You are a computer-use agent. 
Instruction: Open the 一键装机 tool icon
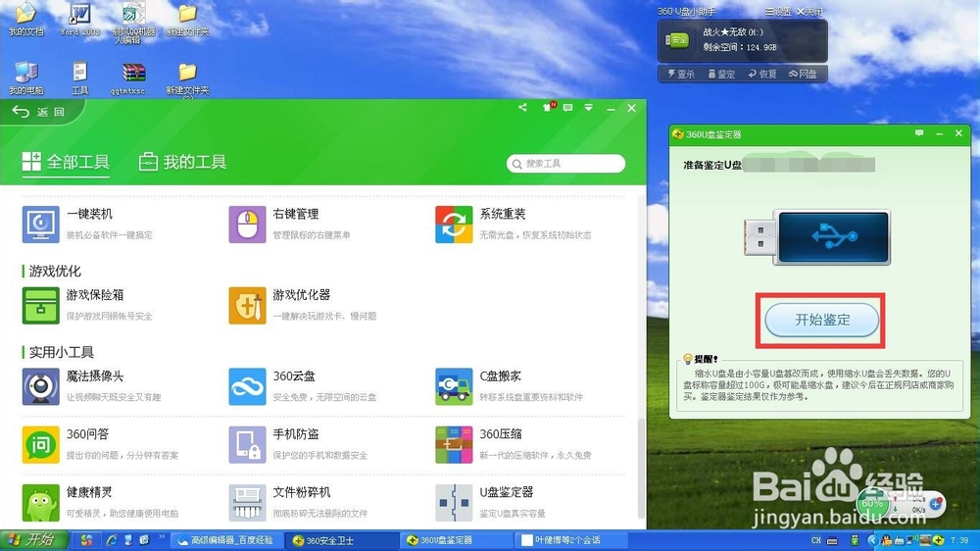pos(40,224)
